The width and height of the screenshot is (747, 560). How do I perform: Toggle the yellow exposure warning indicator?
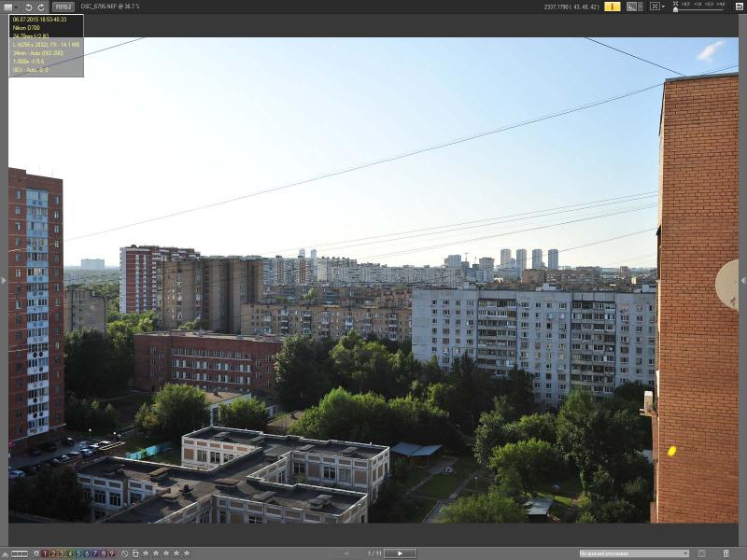pos(613,7)
